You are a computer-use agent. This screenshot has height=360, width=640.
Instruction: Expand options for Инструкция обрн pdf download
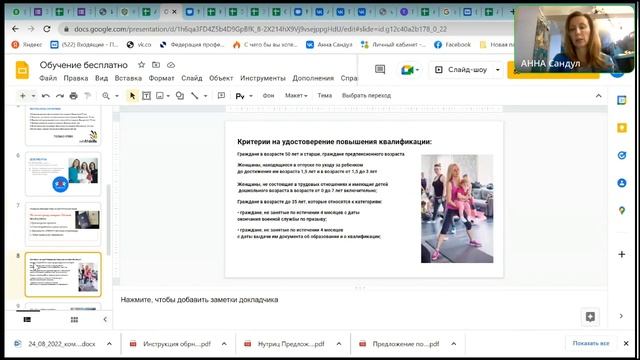(x=224, y=344)
